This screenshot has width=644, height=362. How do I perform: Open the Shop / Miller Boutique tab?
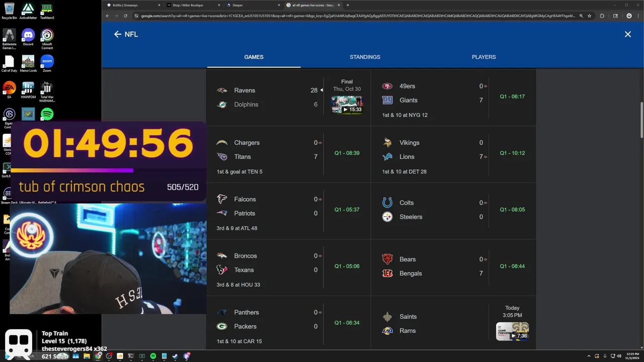tap(193, 5)
